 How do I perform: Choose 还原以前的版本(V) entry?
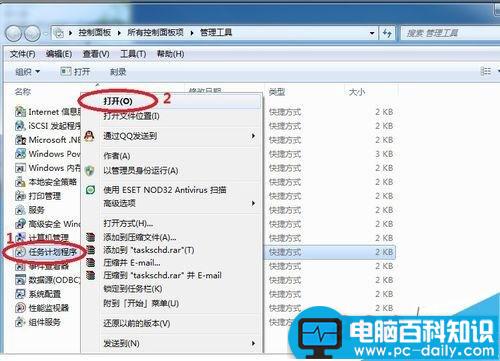(x=137, y=323)
